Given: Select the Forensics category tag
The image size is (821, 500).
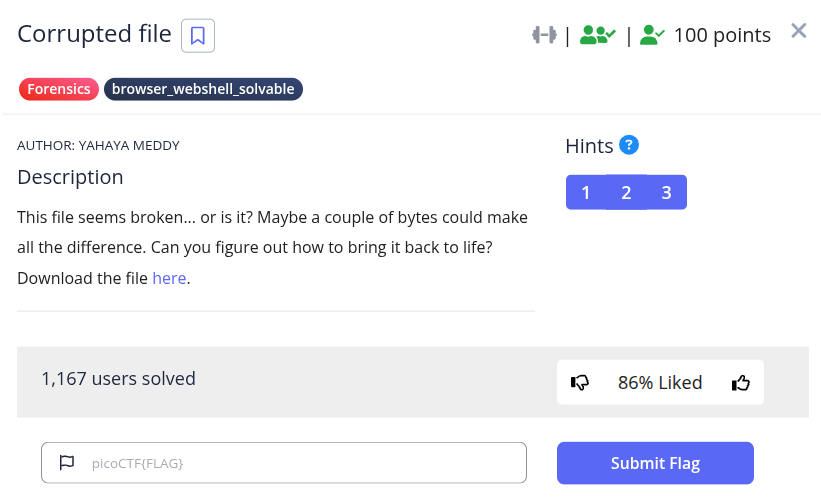Looking at the screenshot, I should pyautogui.click(x=58, y=89).
